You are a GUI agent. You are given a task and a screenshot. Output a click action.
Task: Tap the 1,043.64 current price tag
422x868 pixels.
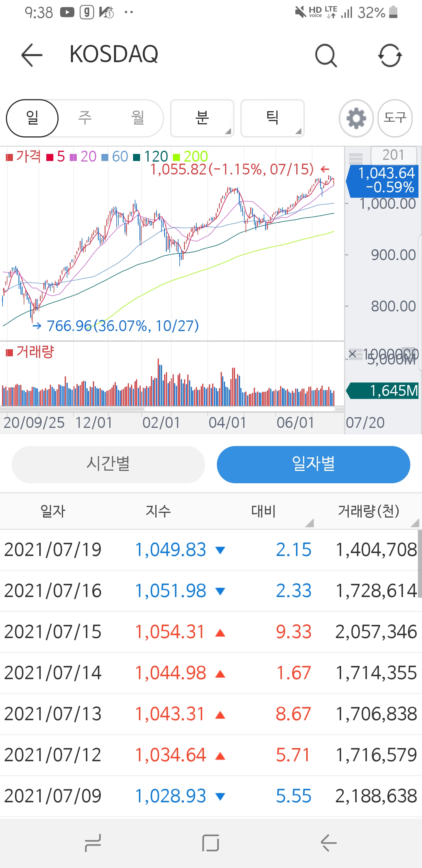(383, 181)
